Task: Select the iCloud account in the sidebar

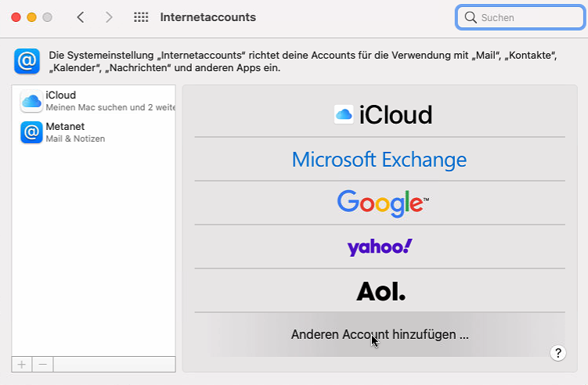Action: pos(94,101)
